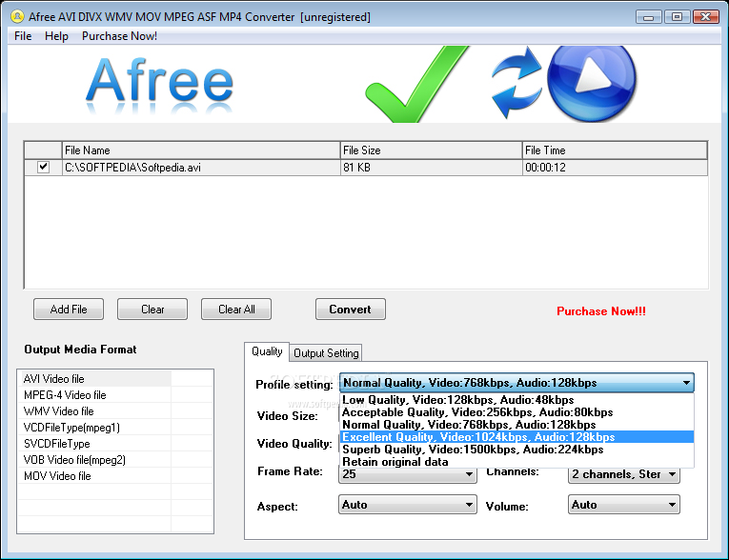Close the converter window
729x560 pixels.
pos(706,17)
